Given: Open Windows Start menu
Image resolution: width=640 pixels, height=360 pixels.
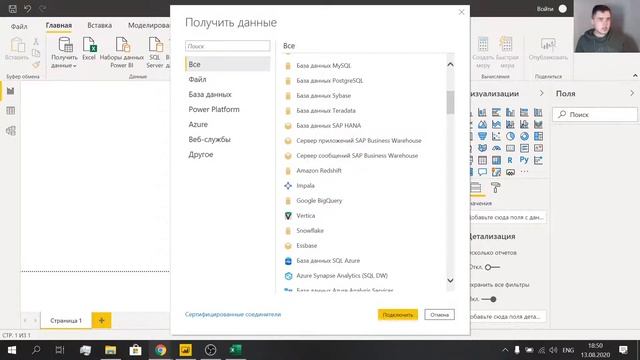Looking at the screenshot, I should tap(12, 350).
